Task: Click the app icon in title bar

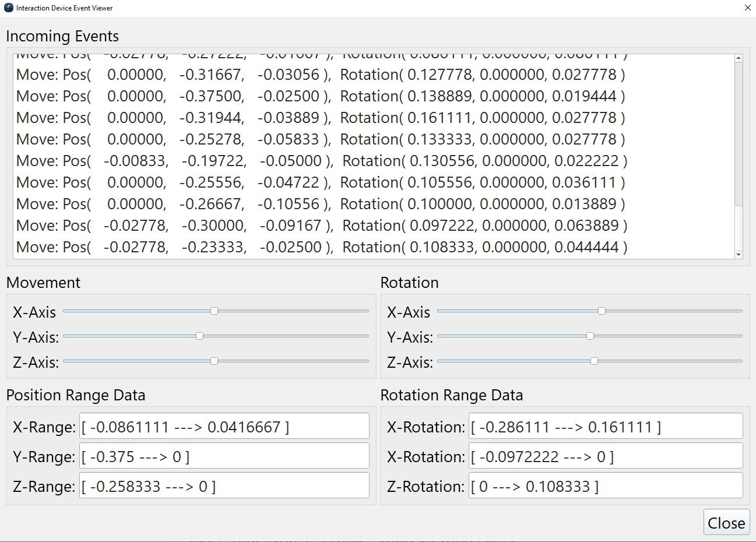Action: click(x=8, y=8)
